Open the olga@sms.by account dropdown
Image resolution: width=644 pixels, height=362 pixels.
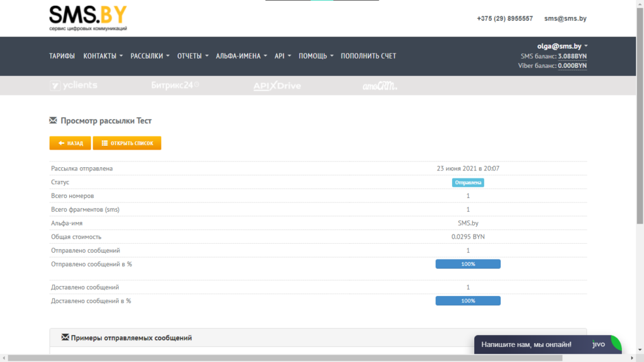click(562, 46)
